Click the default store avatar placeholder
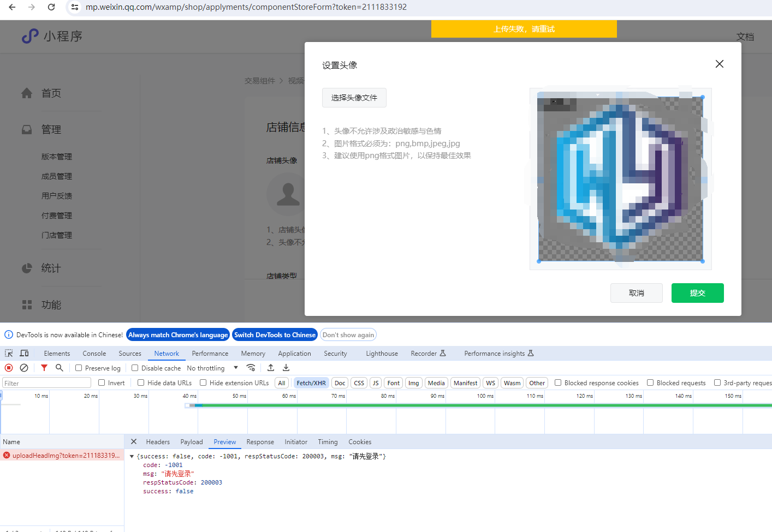Viewport: 772px width, 532px height. [288, 194]
